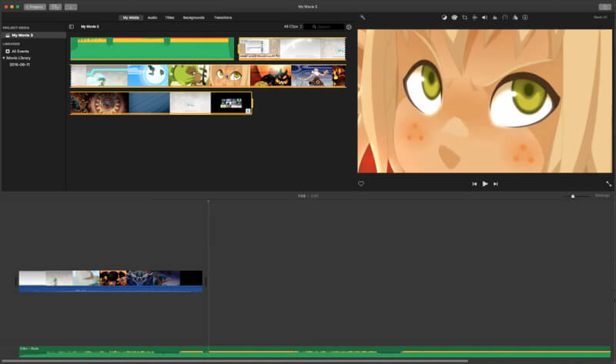Click the timeline horizontal scrollbar

tap(235, 361)
